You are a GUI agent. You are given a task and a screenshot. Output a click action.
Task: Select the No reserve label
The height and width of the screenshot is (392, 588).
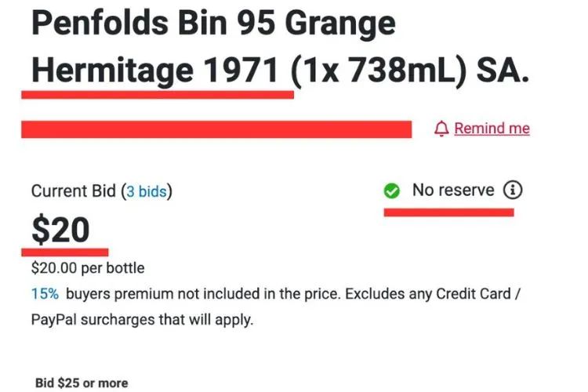453,190
